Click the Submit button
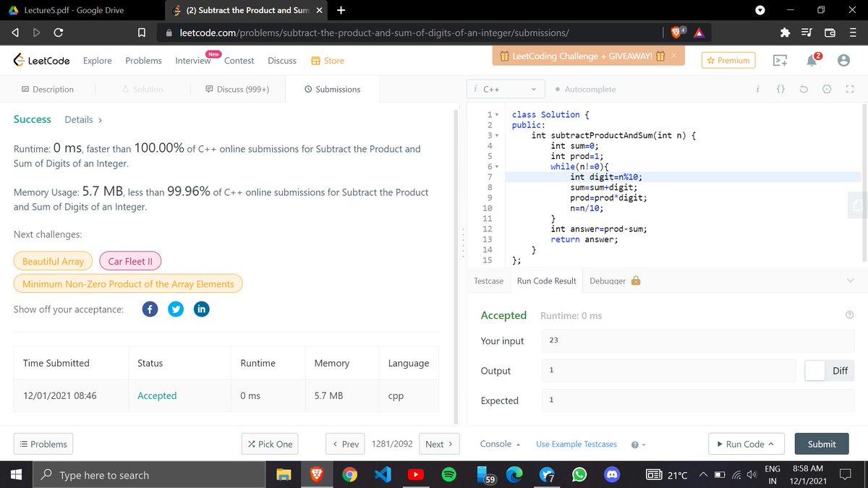The image size is (868, 488). pyautogui.click(x=822, y=444)
